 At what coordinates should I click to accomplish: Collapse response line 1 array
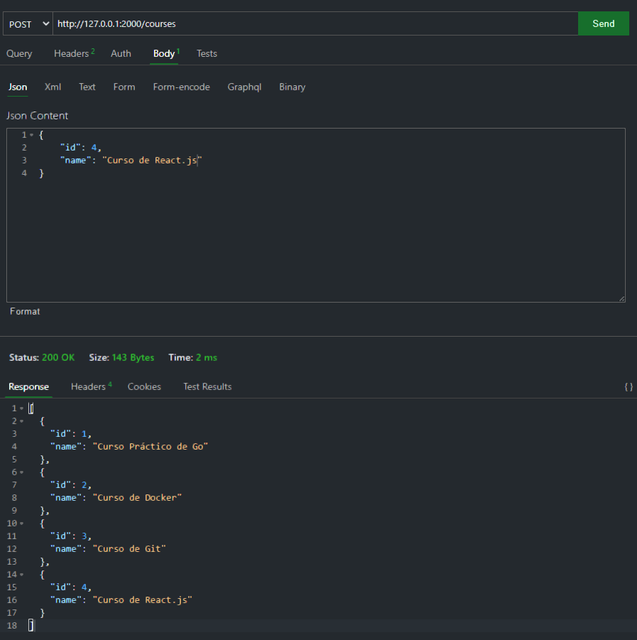click(x=22, y=409)
